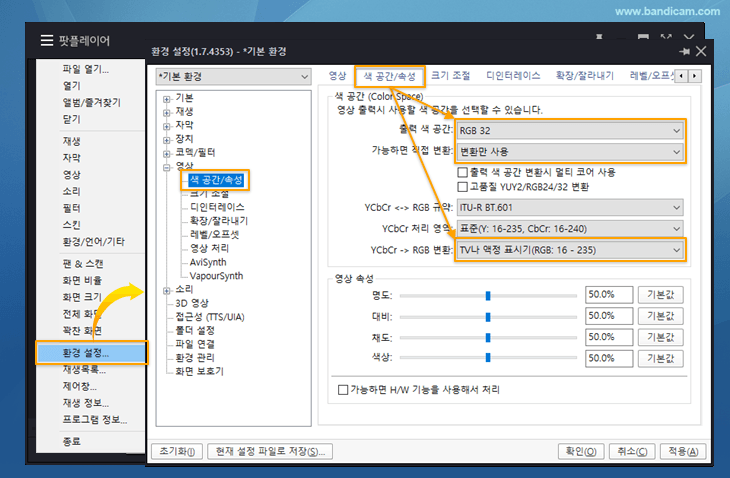Reset 채도 with its 기본값 button
Image resolution: width=730 pixels, height=478 pixels.
click(x=660, y=337)
